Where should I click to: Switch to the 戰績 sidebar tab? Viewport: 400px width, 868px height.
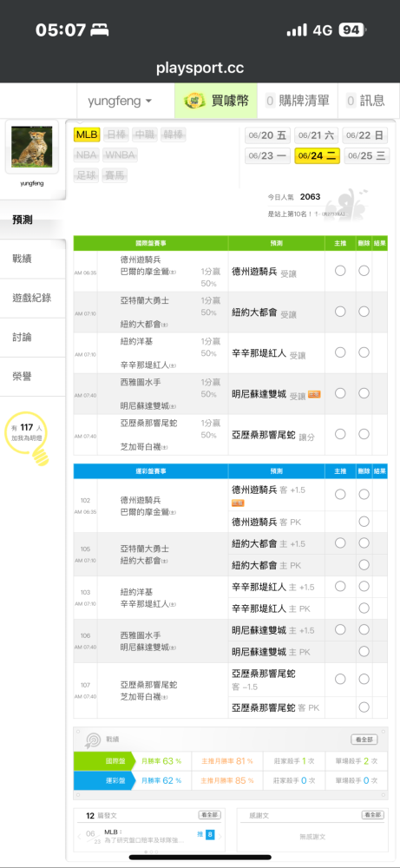(33, 259)
